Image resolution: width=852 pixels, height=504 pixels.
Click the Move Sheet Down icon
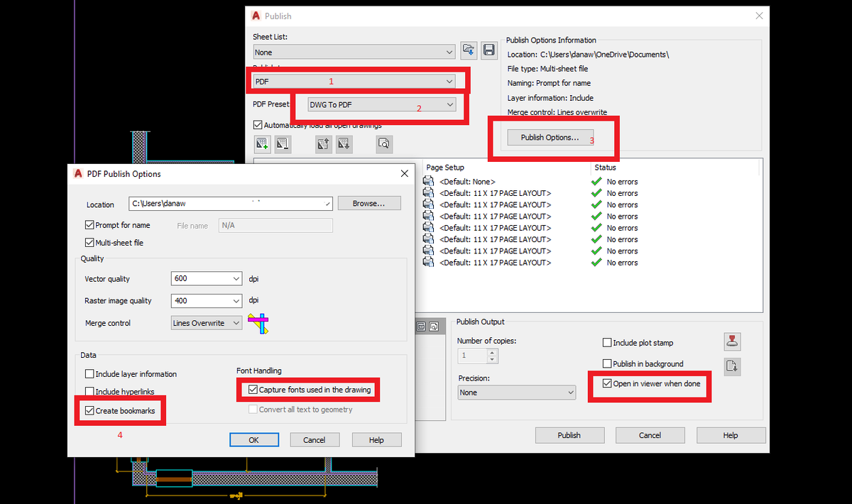click(344, 144)
